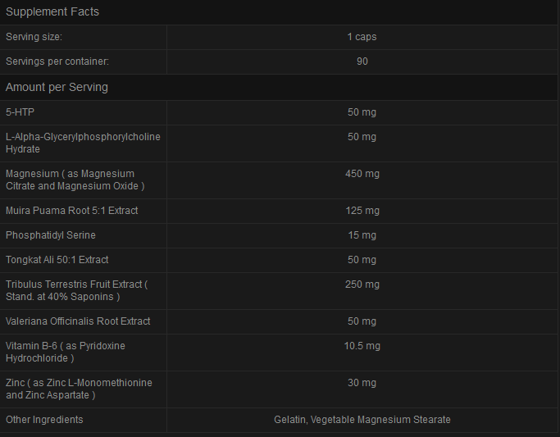Click the Amount per Serving header
This screenshot has width=560, height=437.
[x=57, y=87]
